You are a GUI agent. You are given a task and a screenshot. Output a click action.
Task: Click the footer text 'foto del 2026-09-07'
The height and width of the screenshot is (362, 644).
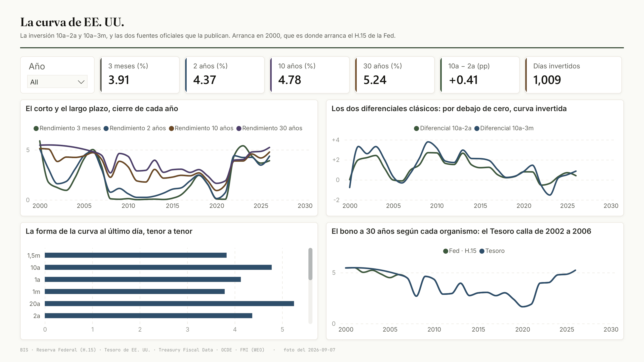pyautogui.click(x=309, y=350)
